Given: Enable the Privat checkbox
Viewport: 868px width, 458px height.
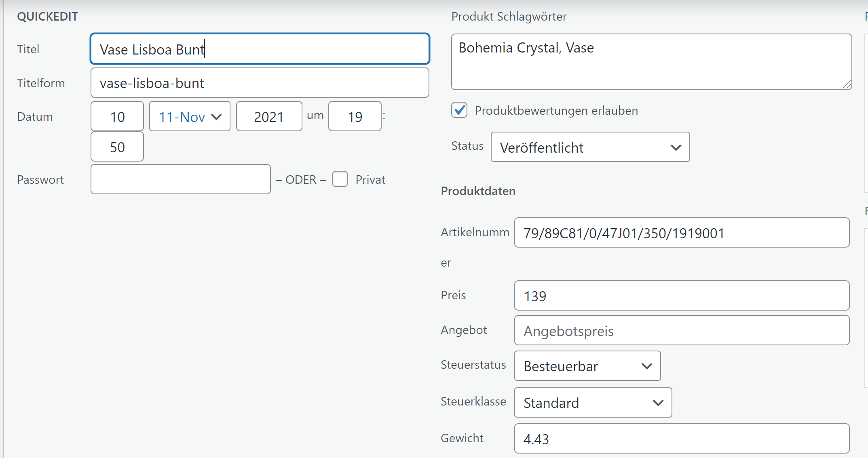Looking at the screenshot, I should click(340, 179).
